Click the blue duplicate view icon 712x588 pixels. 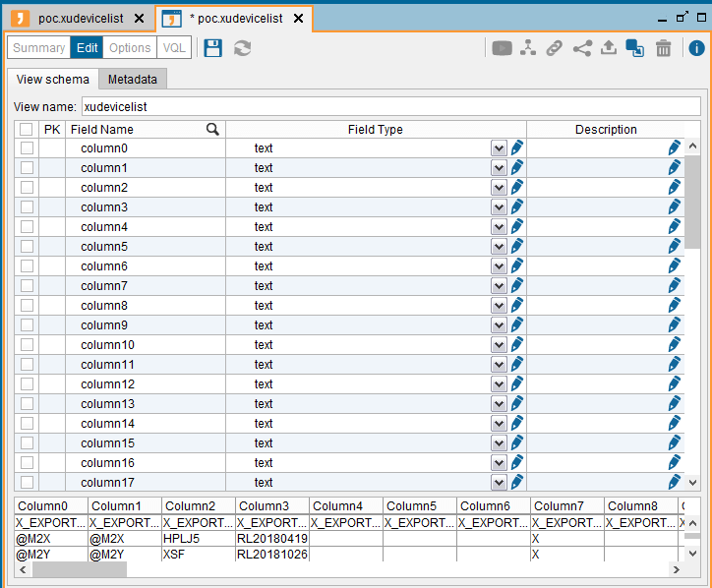click(635, 47)
